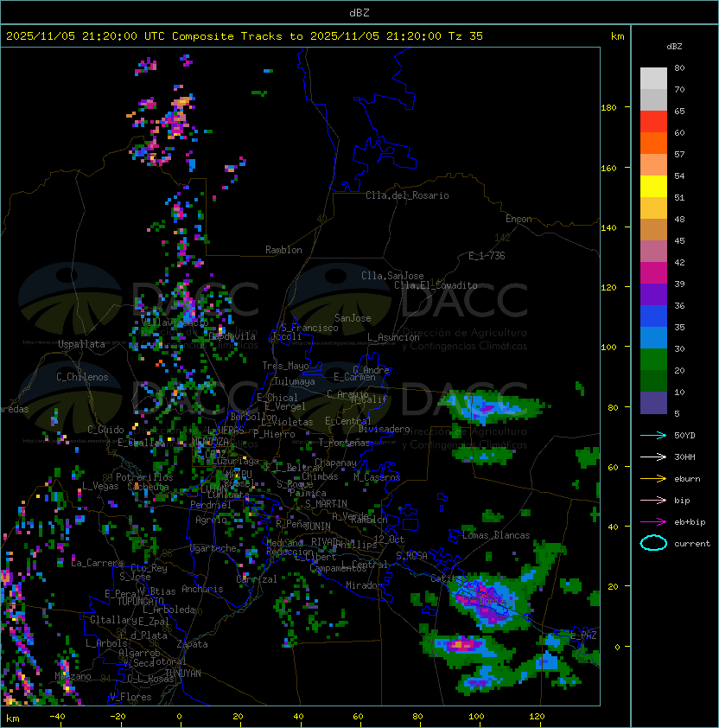This screenshot has height=728, width=719.
Task: Click the 'La_Carrera' place label
Action: click(98, 563)
